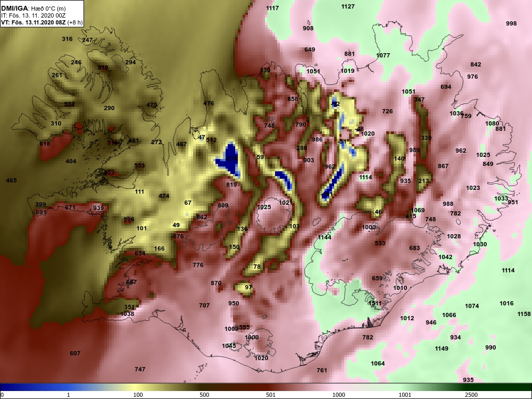
Task: Click the map value '404'
Action: 71,162
